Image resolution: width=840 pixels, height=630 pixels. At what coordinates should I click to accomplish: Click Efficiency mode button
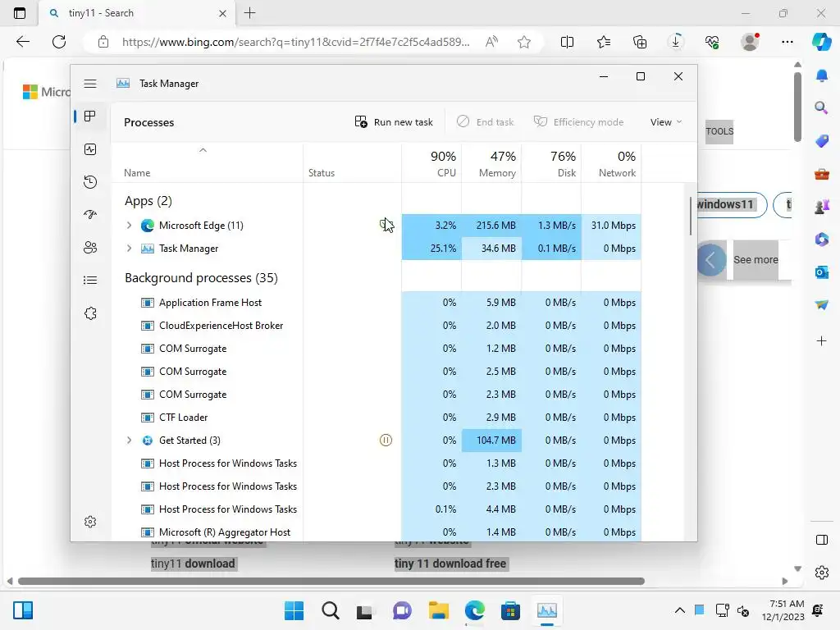(x=578, y=122)
